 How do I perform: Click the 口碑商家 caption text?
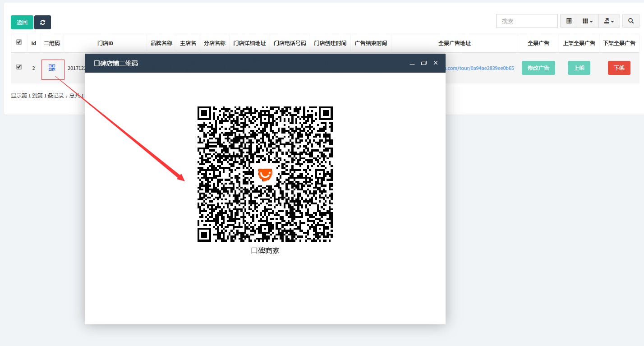pyautogui.click(x=265, y=250)
